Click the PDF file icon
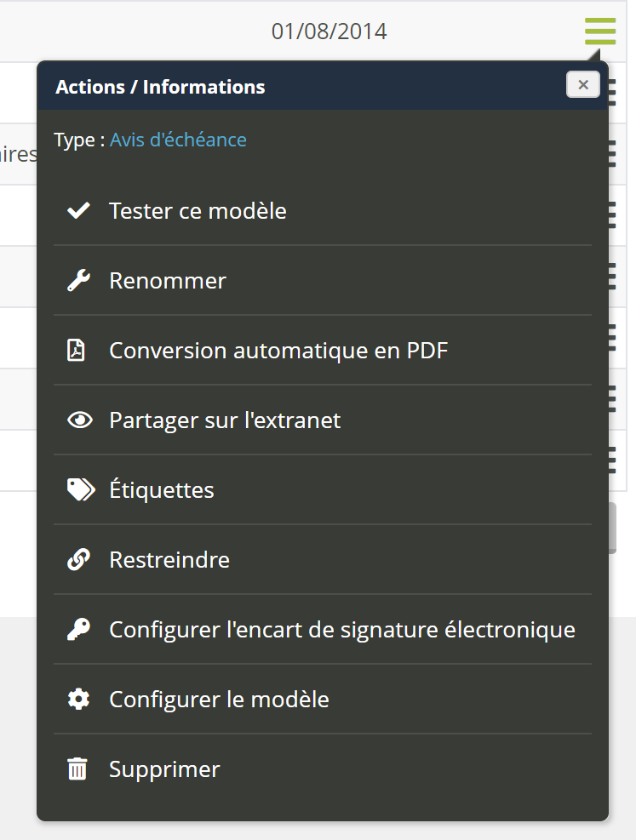The image size is (636, 840). [77, 351]
